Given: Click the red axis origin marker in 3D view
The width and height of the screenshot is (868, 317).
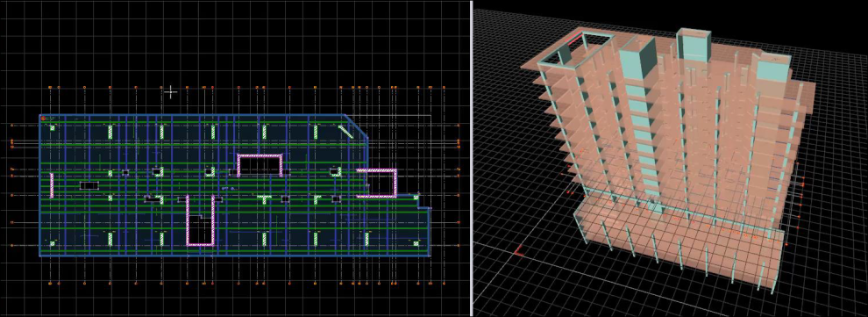Looking at the screenshot, I should tap(517, 252).
